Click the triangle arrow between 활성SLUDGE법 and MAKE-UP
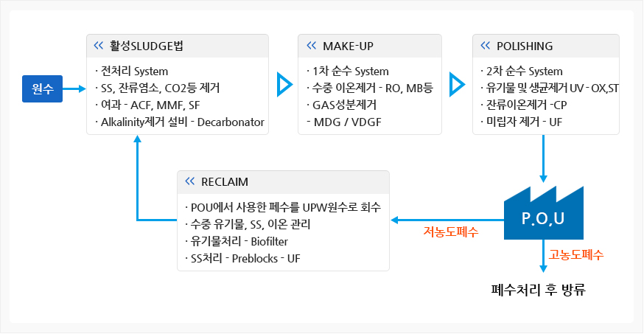 pyautogui.click(x=284, y=85)
